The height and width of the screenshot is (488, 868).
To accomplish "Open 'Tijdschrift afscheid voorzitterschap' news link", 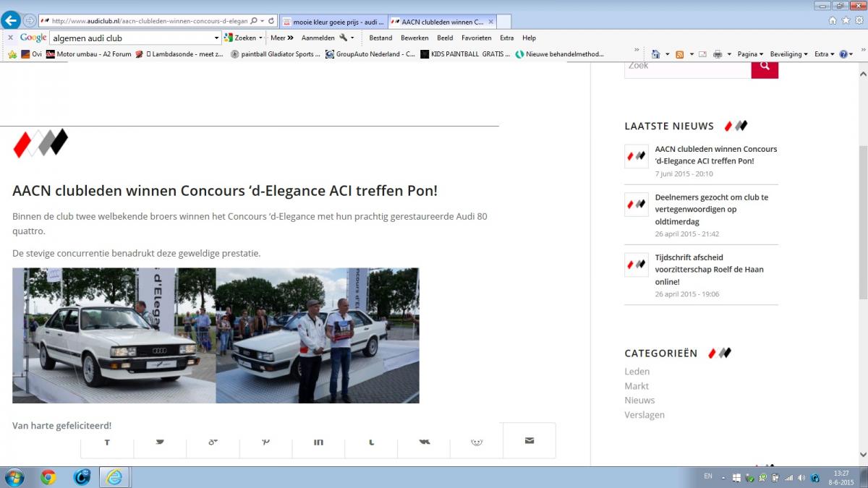I will tap(710, 269).
